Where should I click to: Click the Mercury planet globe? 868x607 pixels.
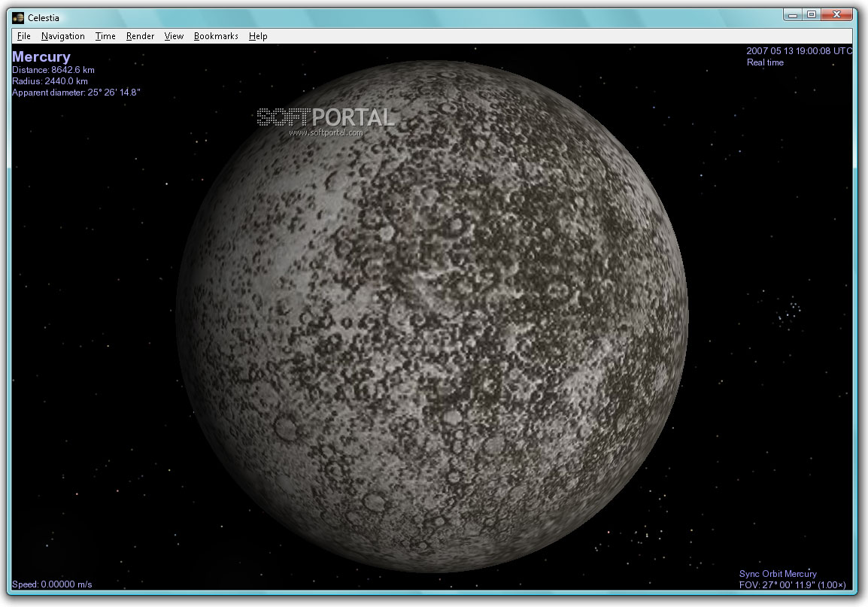(x=432, y=317)
